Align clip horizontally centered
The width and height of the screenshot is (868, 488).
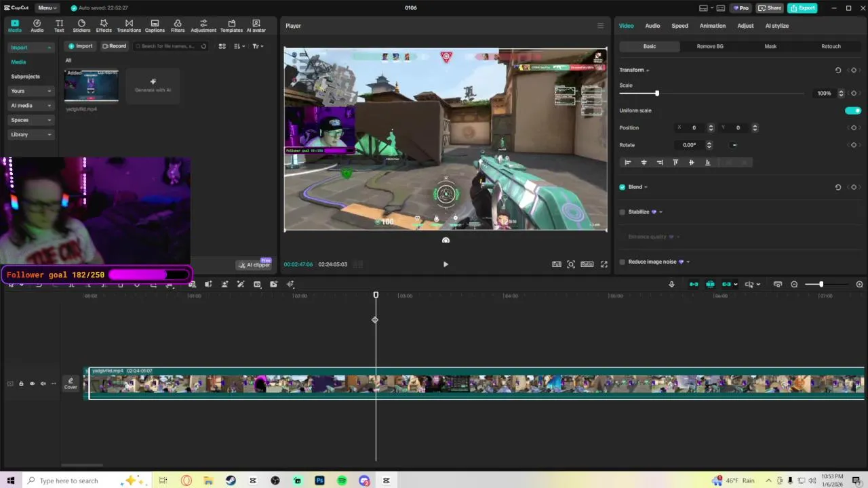click(644, 162)
